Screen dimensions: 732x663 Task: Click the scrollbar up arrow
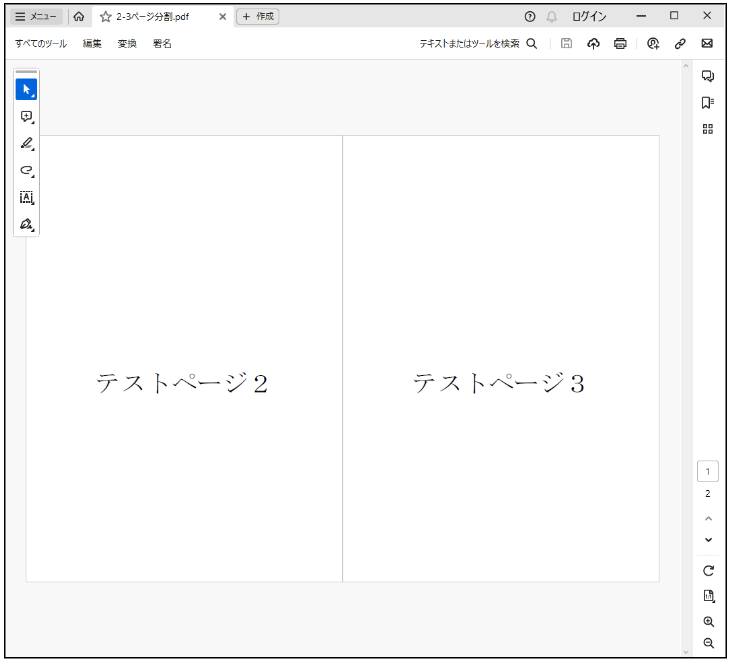coord(686,66)
